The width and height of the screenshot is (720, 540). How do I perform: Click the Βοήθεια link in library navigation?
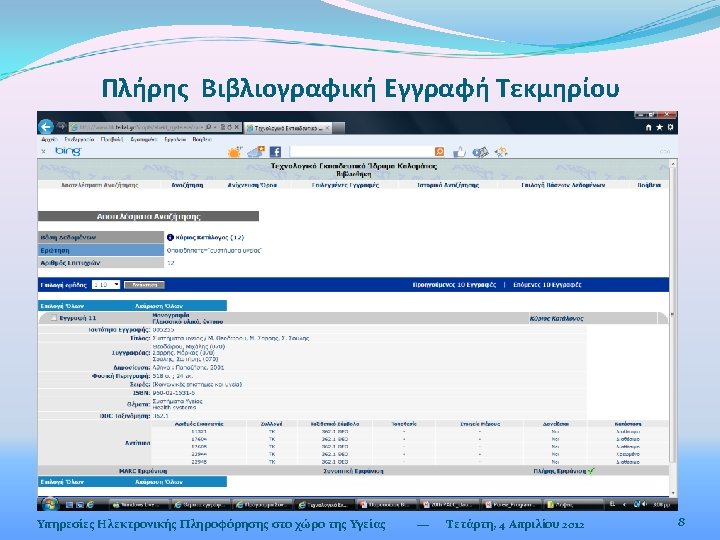coord(649,185)
